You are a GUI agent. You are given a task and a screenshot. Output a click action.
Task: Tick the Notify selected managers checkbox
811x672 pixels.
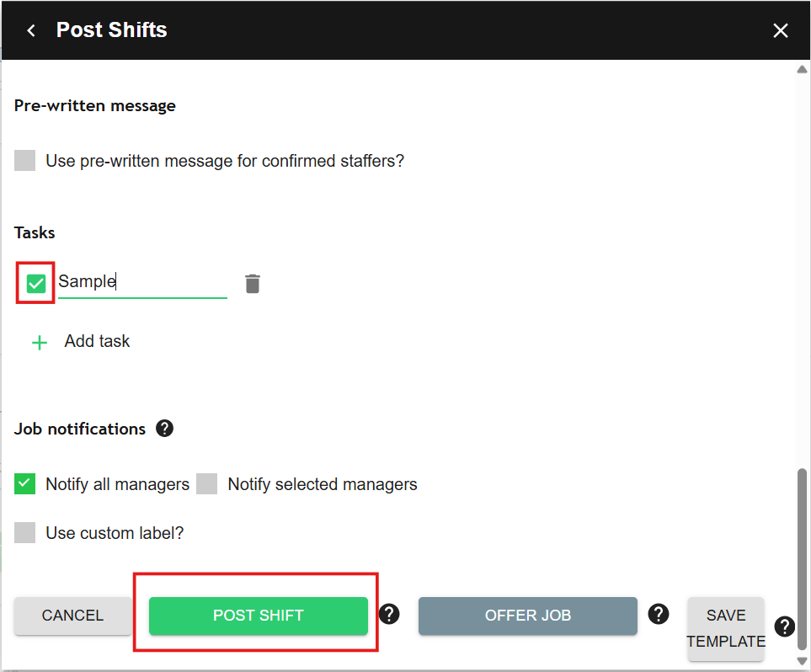(x=207, y=484)
